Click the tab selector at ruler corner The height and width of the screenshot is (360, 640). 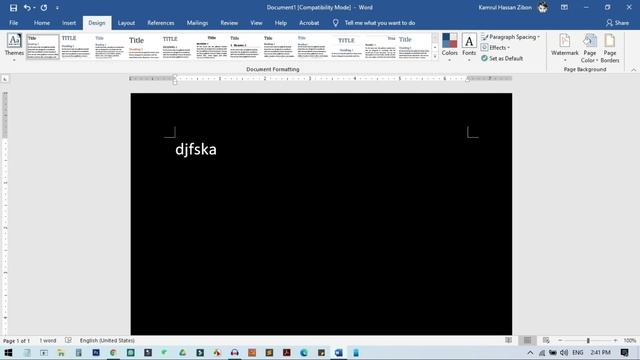[5, 79]
